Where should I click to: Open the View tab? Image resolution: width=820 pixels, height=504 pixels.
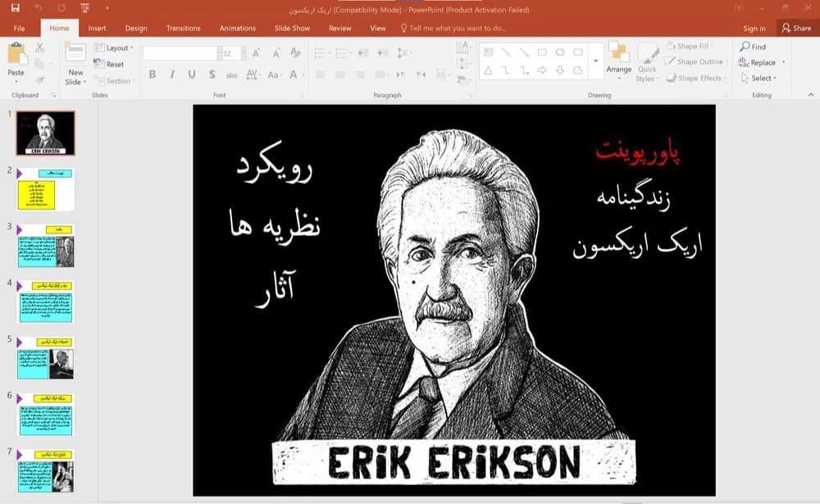coord(377,28)
